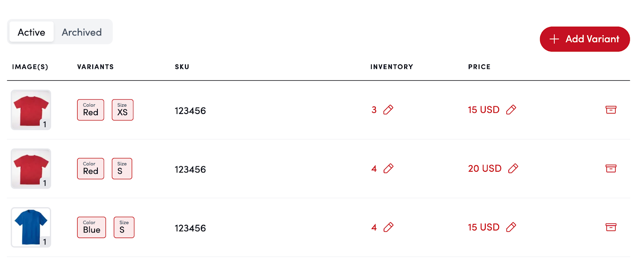Screen dimensions: 644x276
Task: Edit the 15 USD price of Red XS
Action: pos(511,110)
